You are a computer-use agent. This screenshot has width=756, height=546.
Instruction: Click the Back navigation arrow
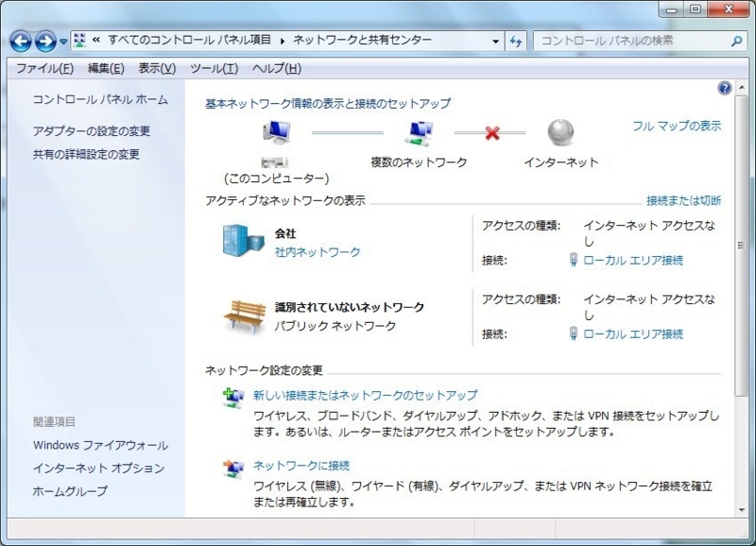21,42
